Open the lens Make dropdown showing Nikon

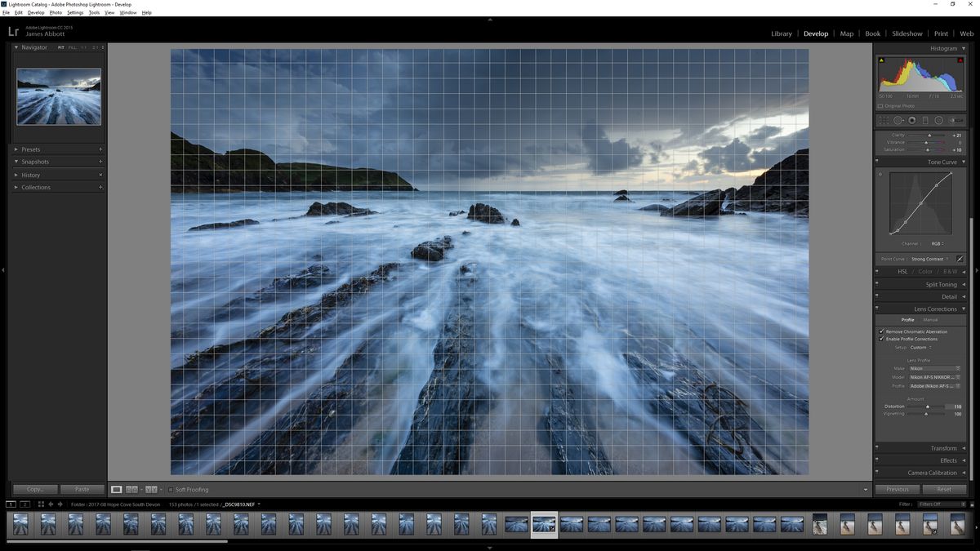tap(931, 368)
